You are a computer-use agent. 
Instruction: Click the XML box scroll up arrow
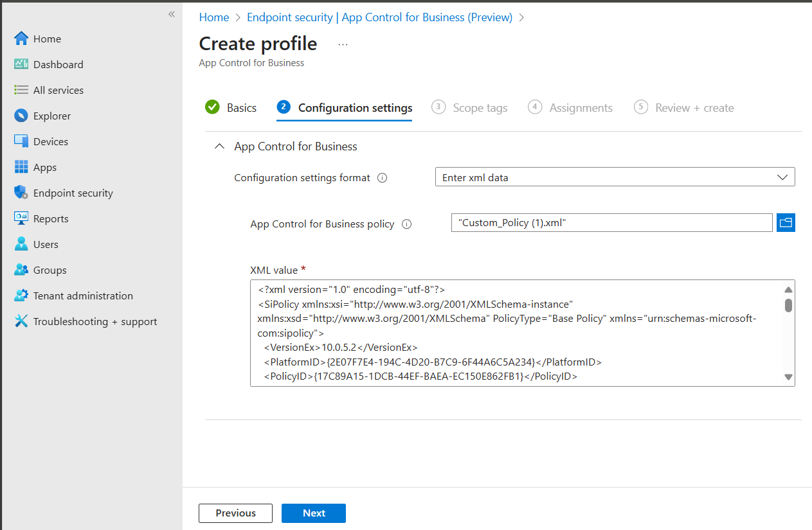coord(788,290)
